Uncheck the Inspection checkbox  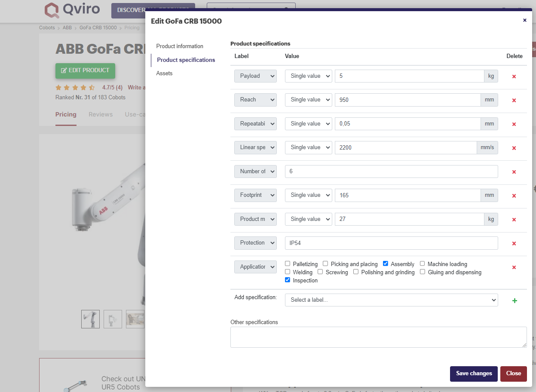tap(288, 280)
